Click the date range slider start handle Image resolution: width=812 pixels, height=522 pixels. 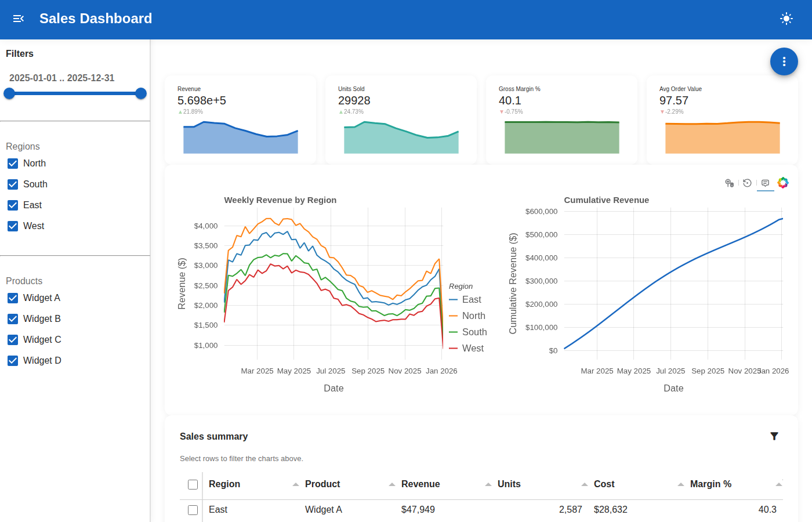(9, 93)
